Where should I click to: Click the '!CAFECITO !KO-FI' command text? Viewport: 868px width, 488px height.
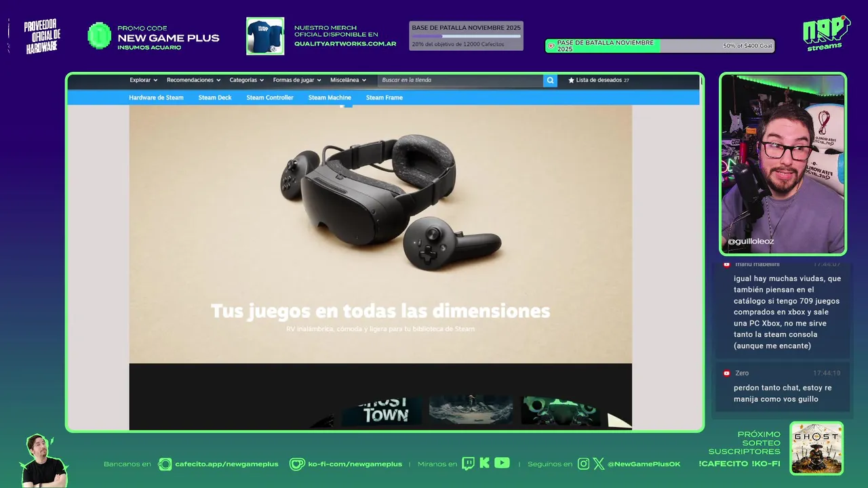click(x=739, y=464)
